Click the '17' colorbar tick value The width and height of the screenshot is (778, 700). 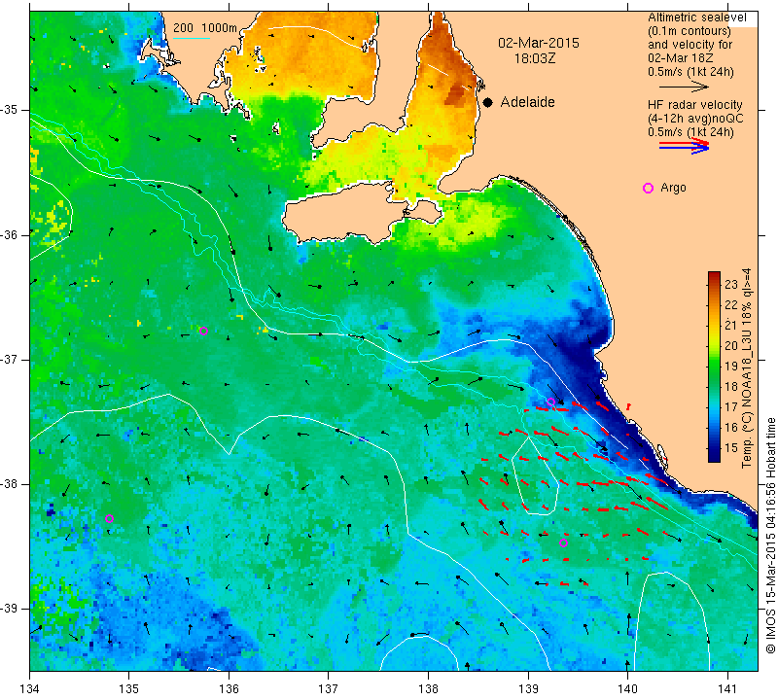tap(731, 406)
